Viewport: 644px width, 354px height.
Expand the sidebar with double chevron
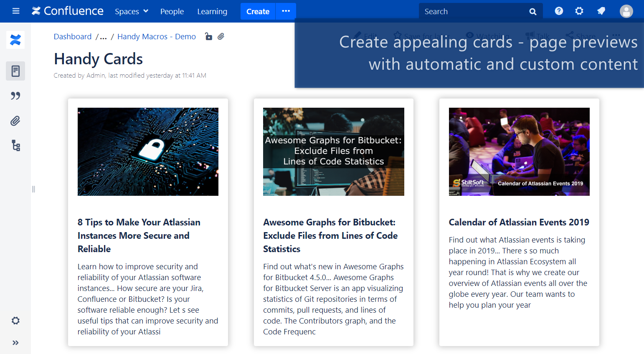[15, 343]
